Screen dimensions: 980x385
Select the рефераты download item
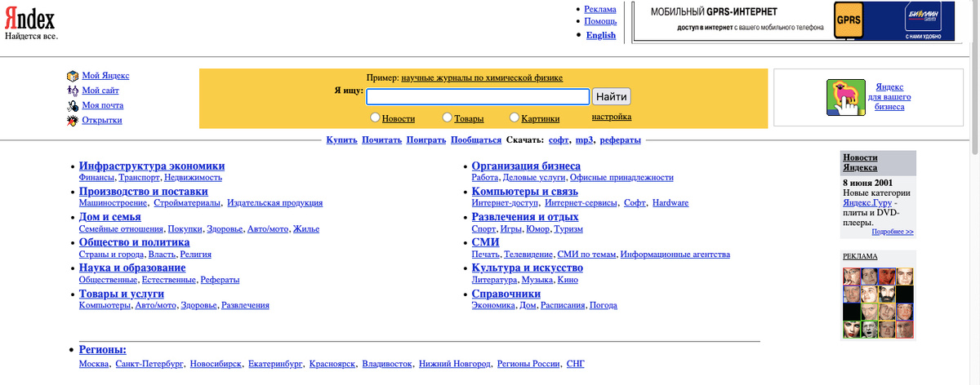coord(620,140)
